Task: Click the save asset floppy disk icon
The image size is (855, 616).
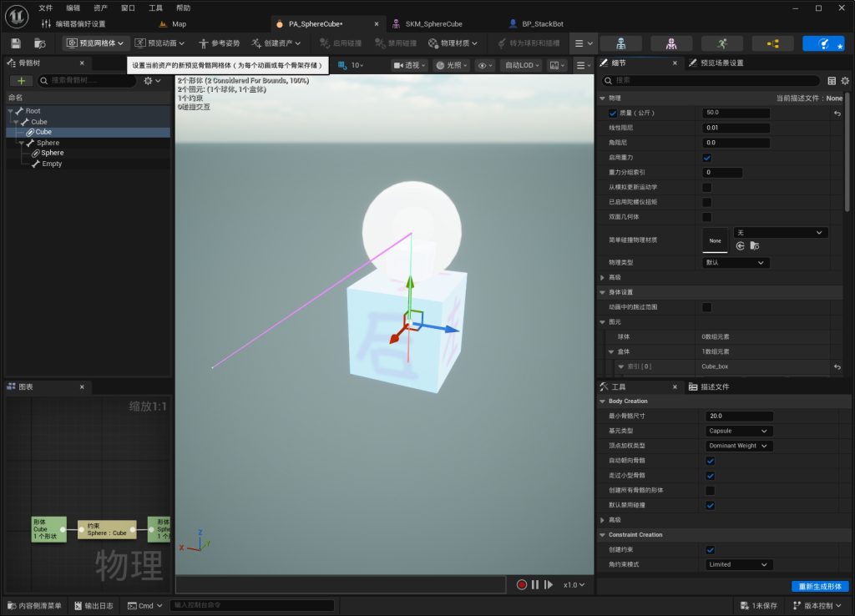Action: click(x=16, y=43)
